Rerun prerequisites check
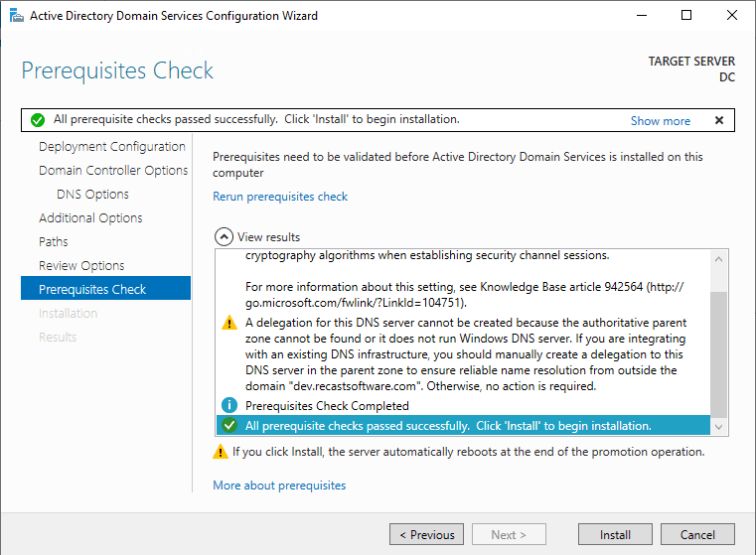Screen dimensions: 756x555 280,197
